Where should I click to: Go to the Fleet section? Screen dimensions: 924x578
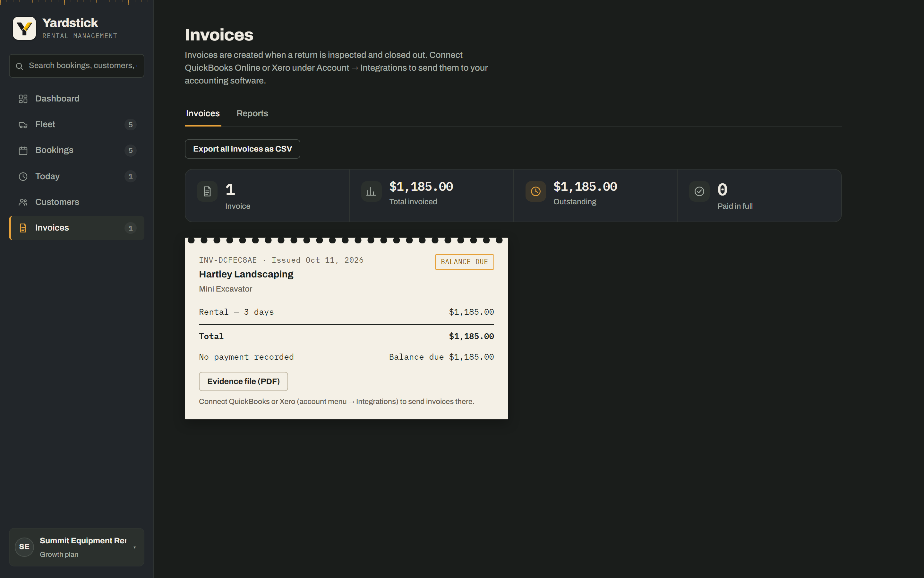[76, 125]
